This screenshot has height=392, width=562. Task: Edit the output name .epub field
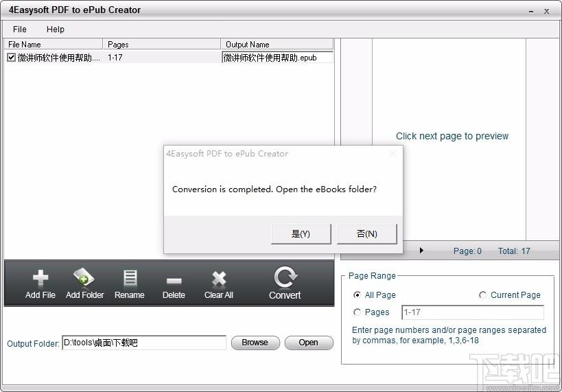tap(277, 58)
